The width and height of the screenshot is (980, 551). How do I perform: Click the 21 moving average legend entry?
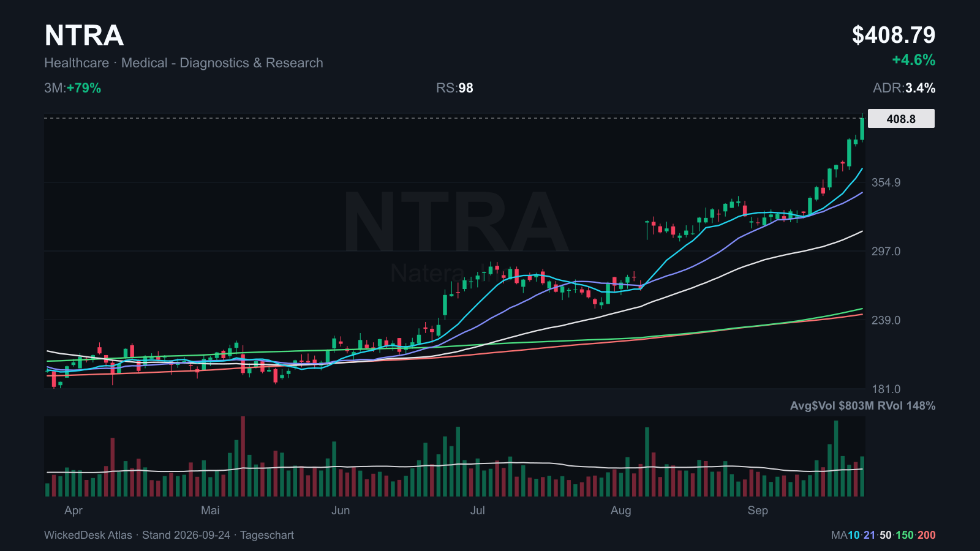pos(870,535)
